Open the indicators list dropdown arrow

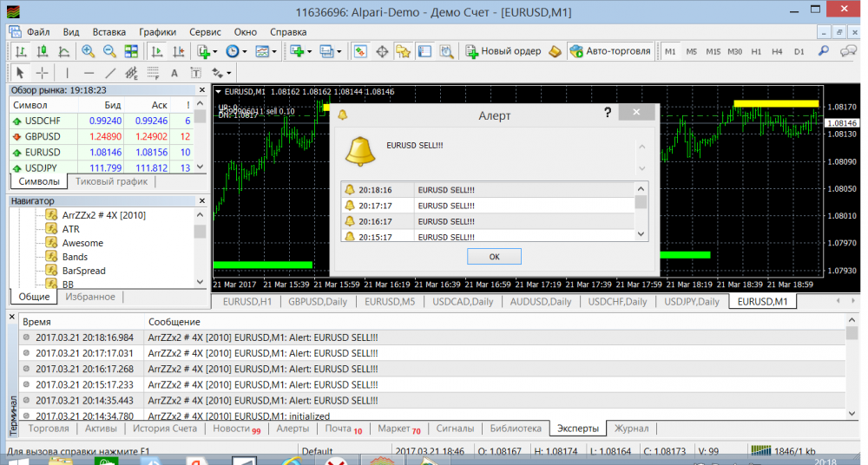click(x=214, y=51)
